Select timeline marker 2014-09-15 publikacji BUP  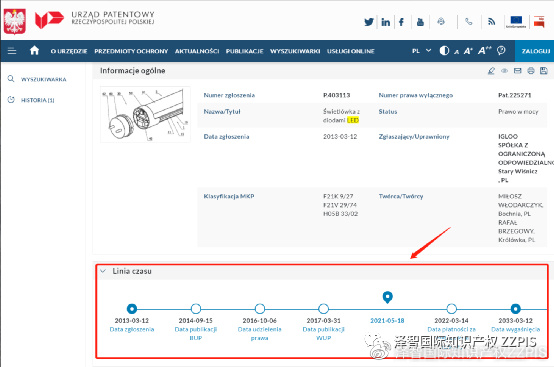pyautogui.click(x=196, y=309)
